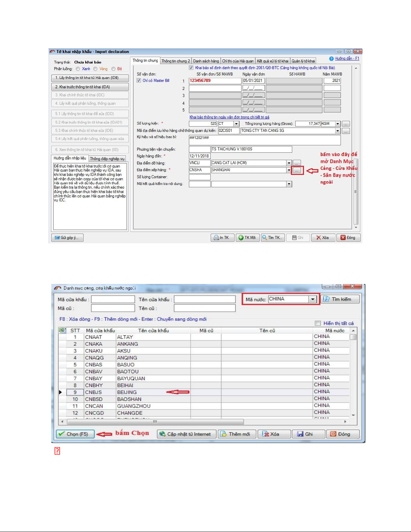Select the CNCGD code cell
This screenshot has height=532, width=411.
click(100, 413)
